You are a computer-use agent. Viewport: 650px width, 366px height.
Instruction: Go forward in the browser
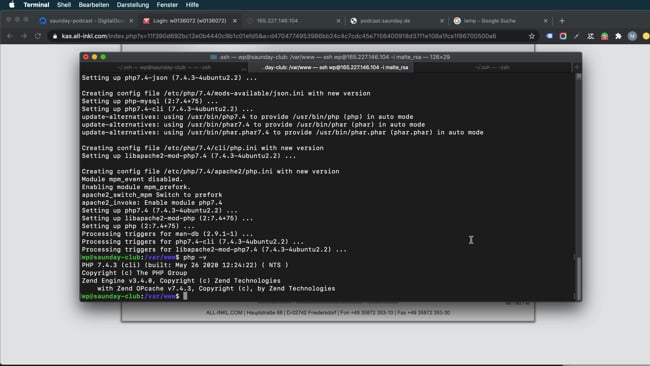[24, 36]
